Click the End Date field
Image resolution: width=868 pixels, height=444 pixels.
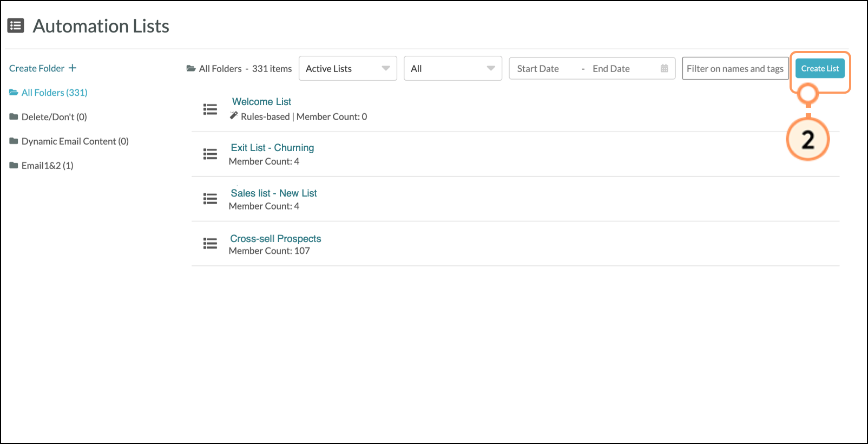pyautogui.click(x=611, y=69)
